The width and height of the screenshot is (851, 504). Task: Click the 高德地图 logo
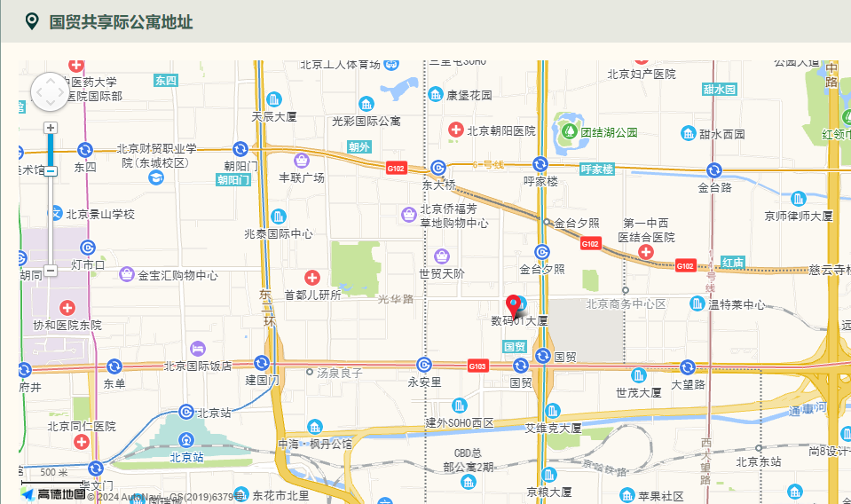click(53, 493)
